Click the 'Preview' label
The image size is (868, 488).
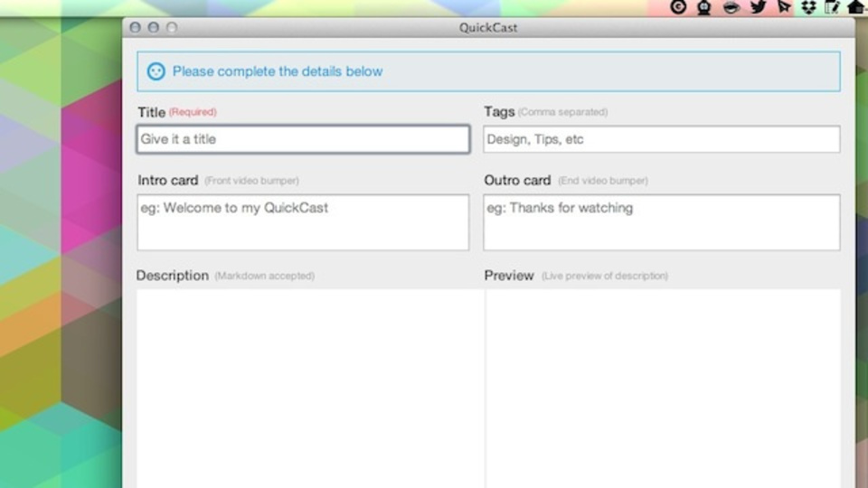(x=509, y=276)
